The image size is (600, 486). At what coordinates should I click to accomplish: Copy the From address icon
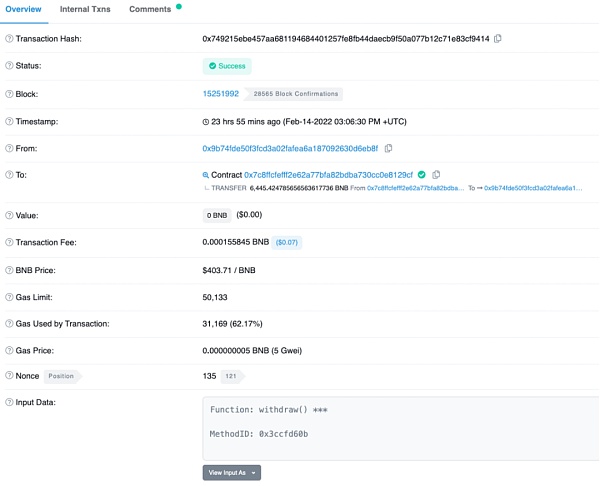point(388,148)
